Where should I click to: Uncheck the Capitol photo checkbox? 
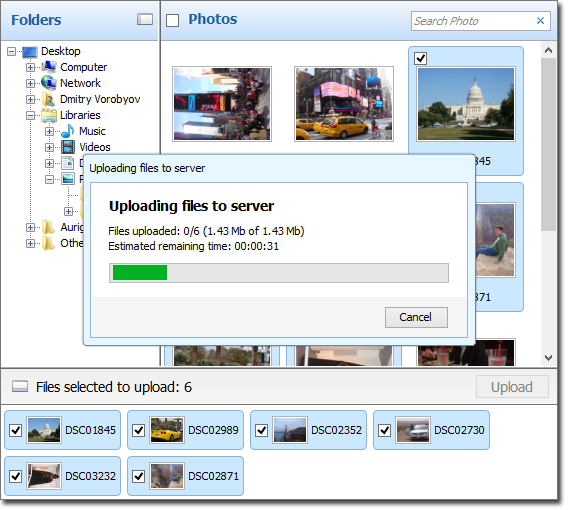[x=421, y=58]
